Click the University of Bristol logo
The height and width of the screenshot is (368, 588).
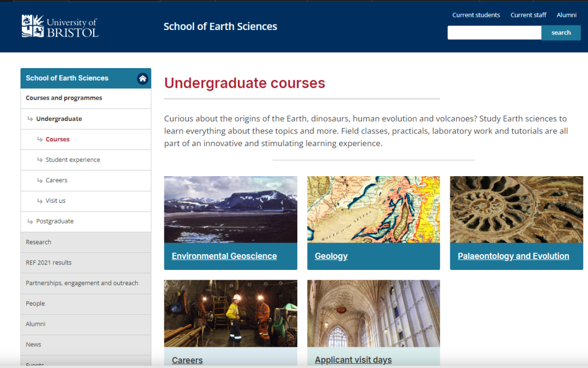tap(60, 26)
